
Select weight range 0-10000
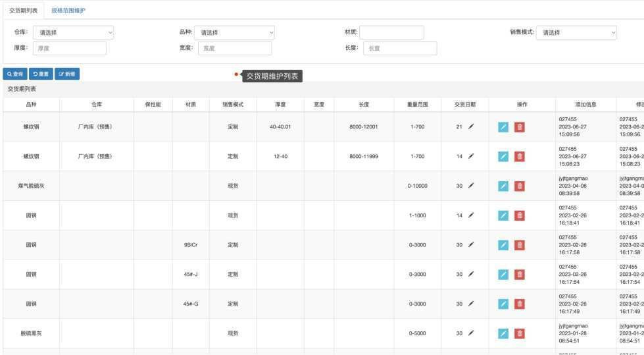(417, 186)
